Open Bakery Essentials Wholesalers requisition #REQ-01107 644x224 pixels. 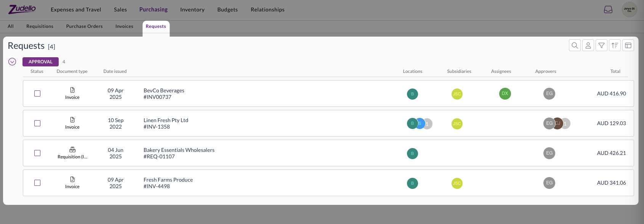click(179, 153)
